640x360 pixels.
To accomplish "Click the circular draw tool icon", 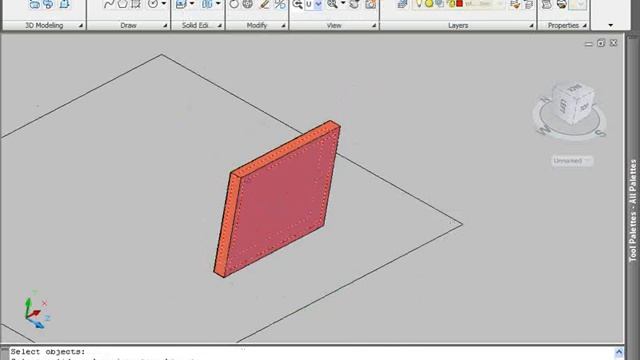I will point(153,4).
